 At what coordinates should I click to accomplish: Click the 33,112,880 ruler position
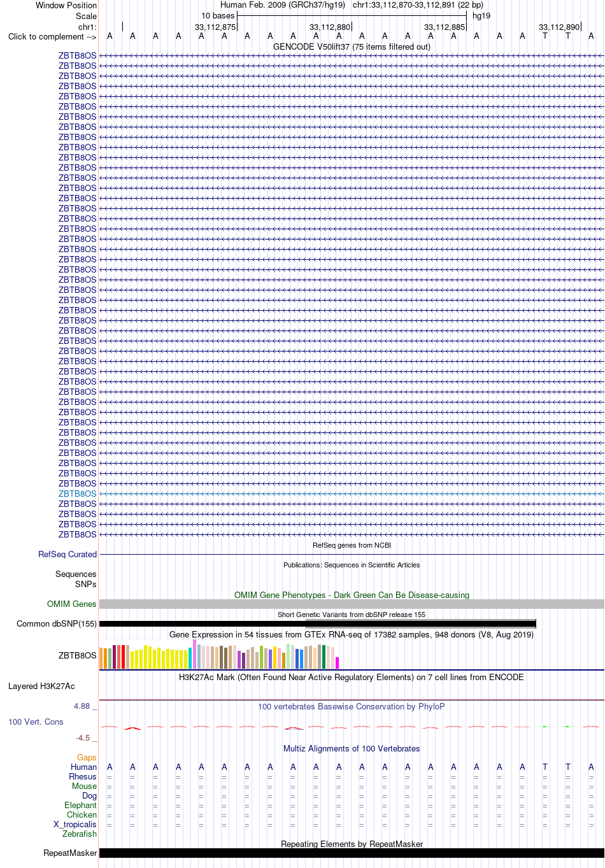tap(330, 27)
